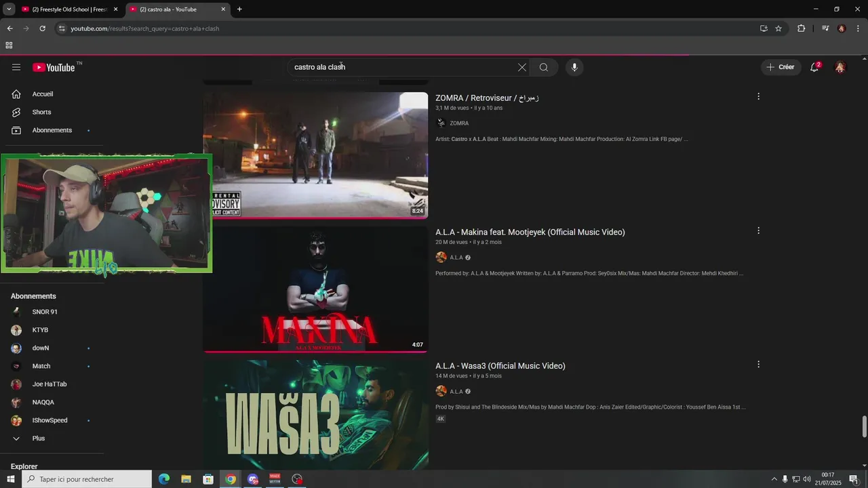Open File Explorer from taskbar
This screenshot has height=488, width=868.
pos(186,479)
